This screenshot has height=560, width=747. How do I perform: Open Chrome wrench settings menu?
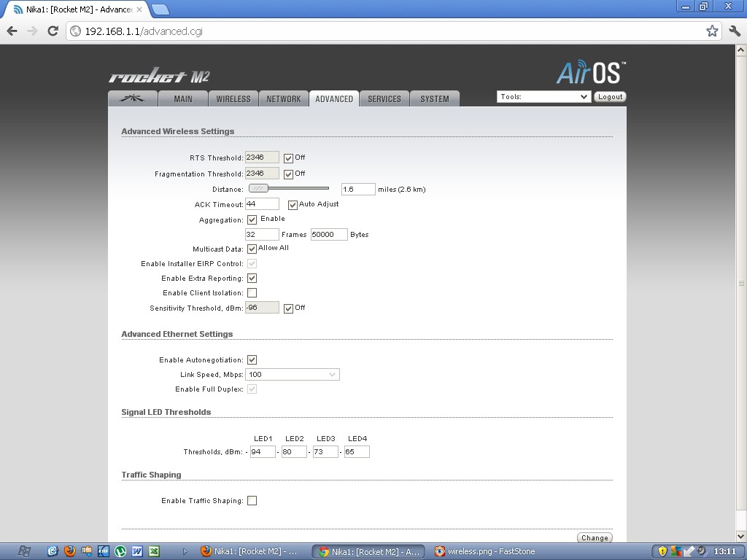(x=734, y=31)
